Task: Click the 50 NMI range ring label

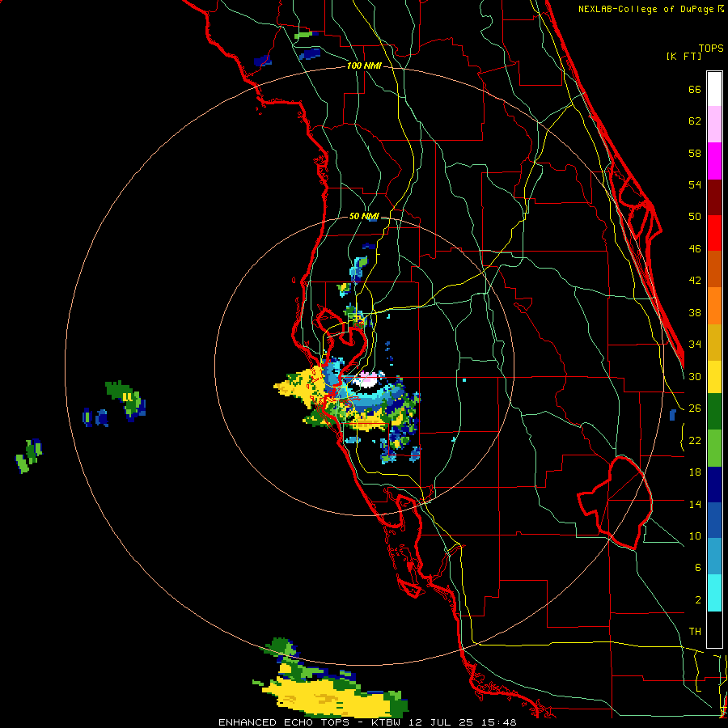Action: [364, 216]
